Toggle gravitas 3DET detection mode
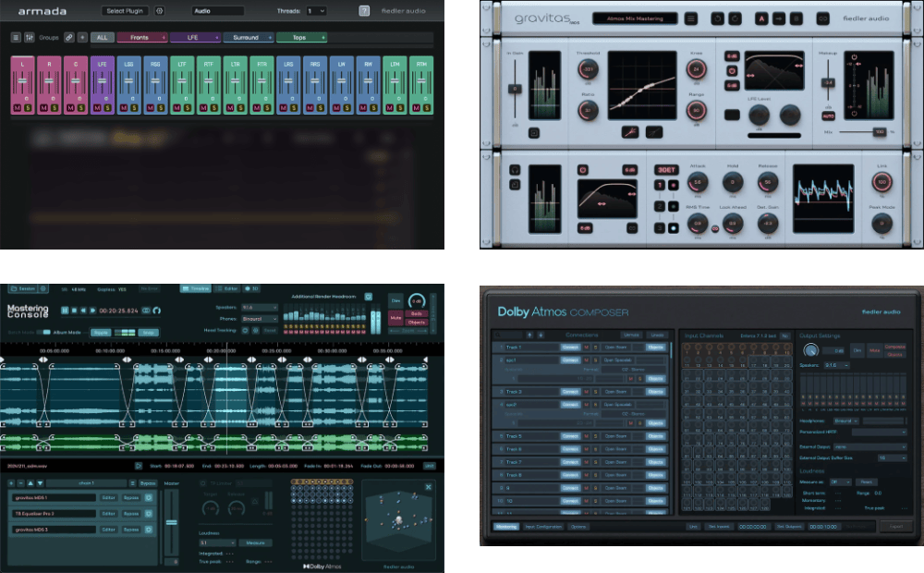The width and height of the screenshot is (924, 573). [666, 170]
